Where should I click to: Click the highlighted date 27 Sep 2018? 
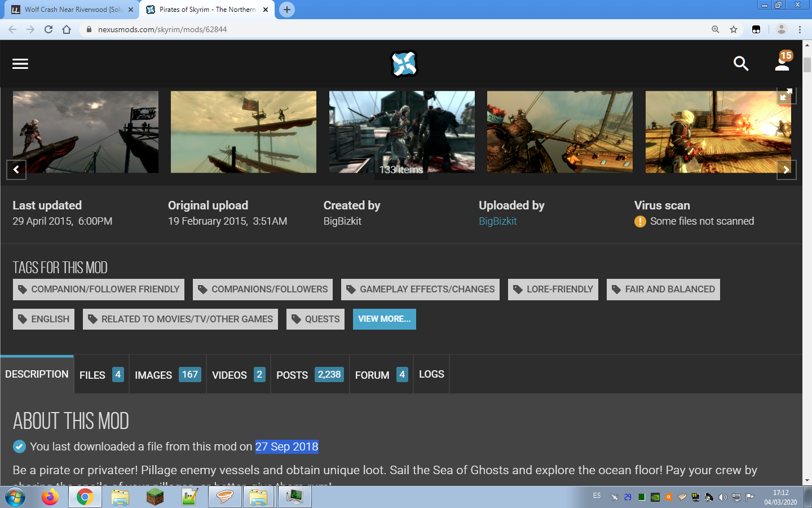(x=287, y=446)
